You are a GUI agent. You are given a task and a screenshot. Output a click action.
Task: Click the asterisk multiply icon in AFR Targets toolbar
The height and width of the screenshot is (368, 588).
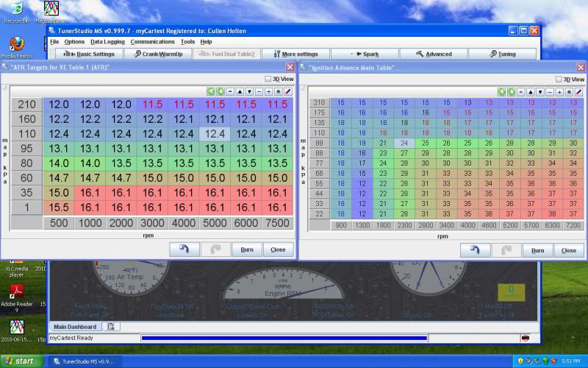279,91
